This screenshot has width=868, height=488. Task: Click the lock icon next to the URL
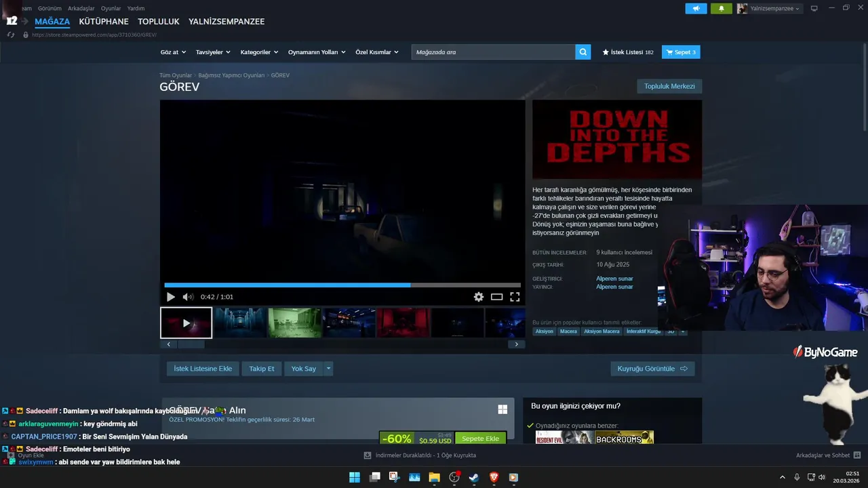tap(25, 35)
